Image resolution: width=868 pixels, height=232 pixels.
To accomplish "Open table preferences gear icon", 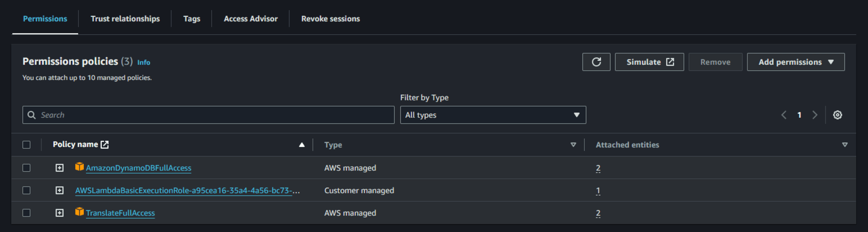I will pos(838,115).
